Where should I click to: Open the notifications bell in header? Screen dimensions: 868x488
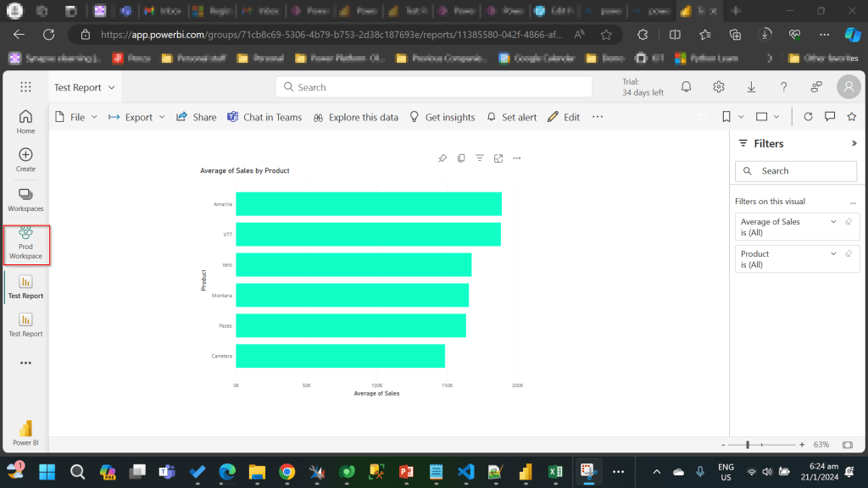[687, 87]
